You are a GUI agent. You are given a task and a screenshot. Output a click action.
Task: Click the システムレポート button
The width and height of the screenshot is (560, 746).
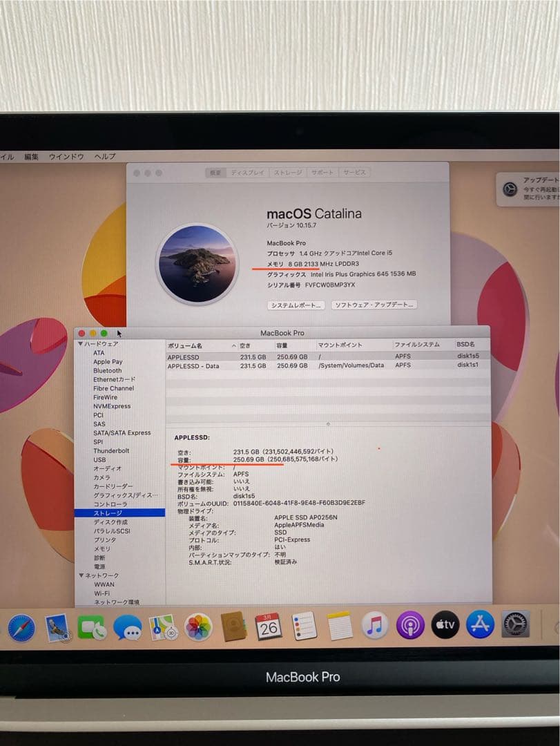(x=296, y=305)
